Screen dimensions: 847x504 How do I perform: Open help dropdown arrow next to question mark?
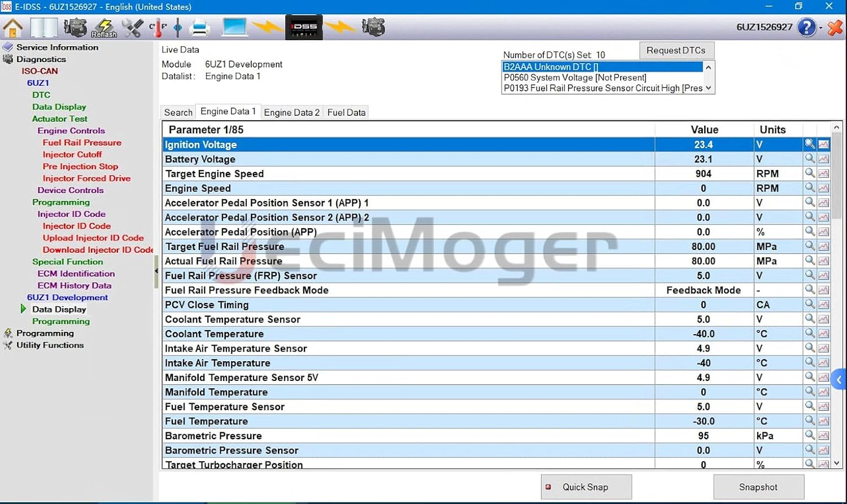tap(820, 28)
